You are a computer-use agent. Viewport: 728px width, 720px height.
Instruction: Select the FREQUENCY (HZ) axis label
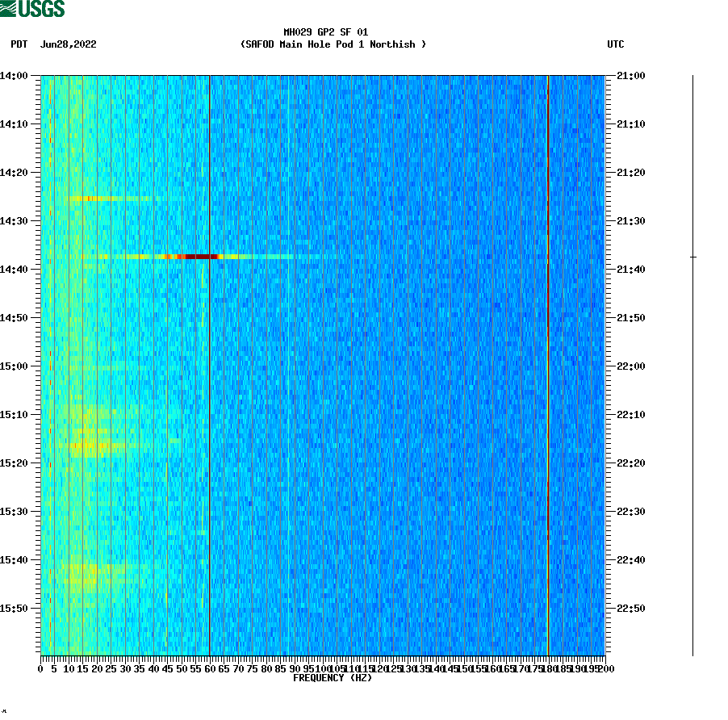pos(333,678)
